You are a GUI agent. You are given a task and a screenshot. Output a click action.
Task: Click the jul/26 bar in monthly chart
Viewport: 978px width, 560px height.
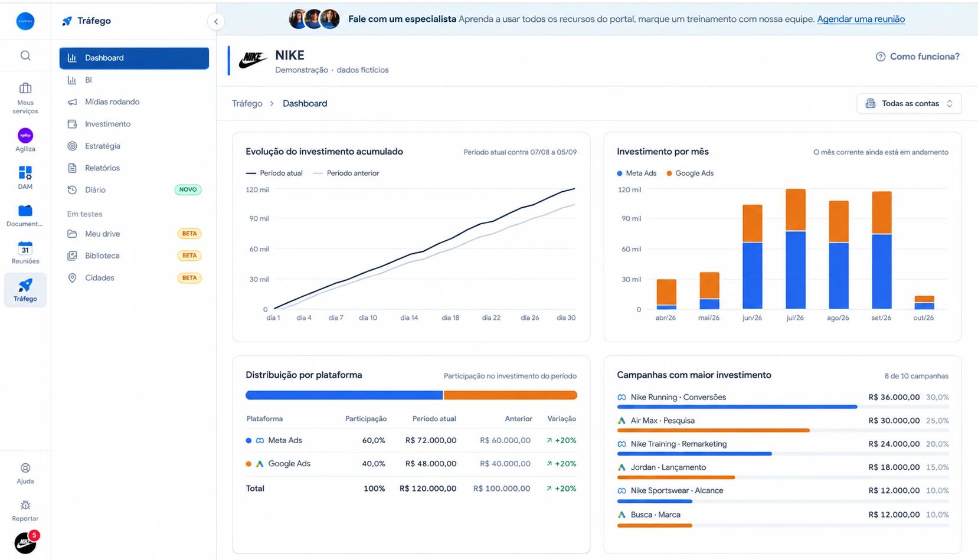point(795,249)
